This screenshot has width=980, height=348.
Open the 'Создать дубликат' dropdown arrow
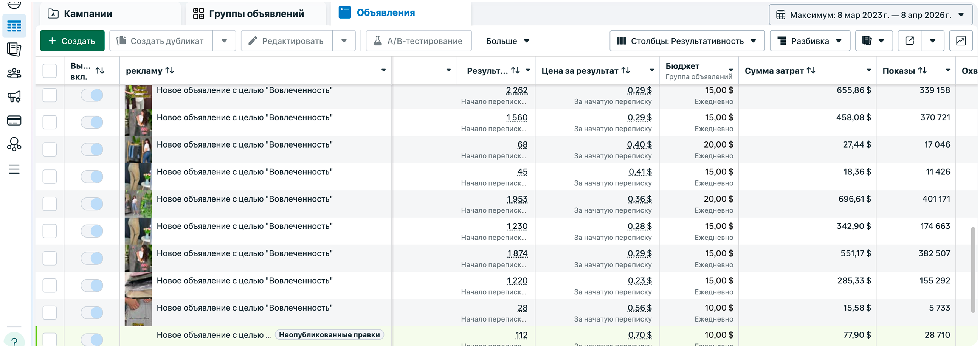click(x=225, y=41)
